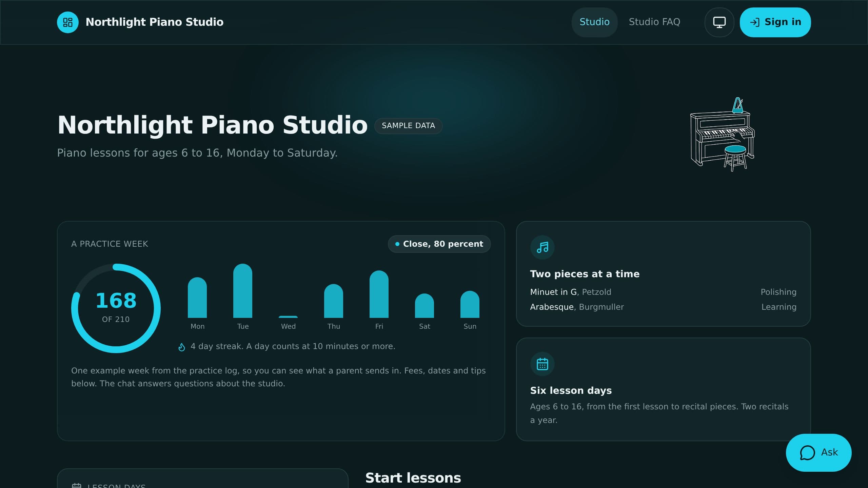Click the Sun practice bar
The height and width of the screenshot is (488, 868).
470,304
